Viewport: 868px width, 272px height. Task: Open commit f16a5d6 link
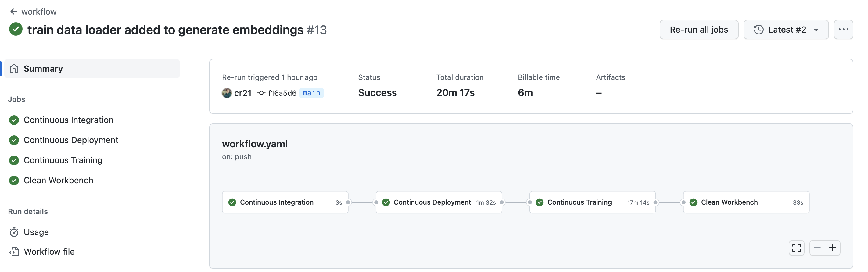click(x=282, y=93)
